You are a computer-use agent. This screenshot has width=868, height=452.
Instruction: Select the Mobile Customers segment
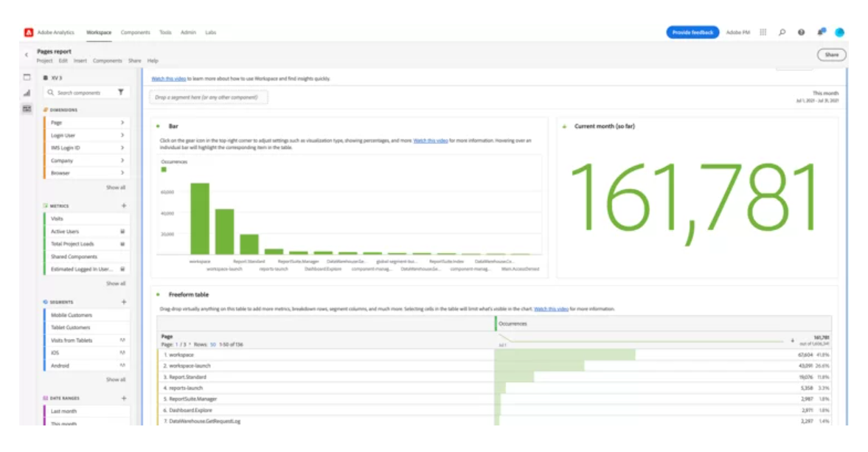click(x=87, y=315)
